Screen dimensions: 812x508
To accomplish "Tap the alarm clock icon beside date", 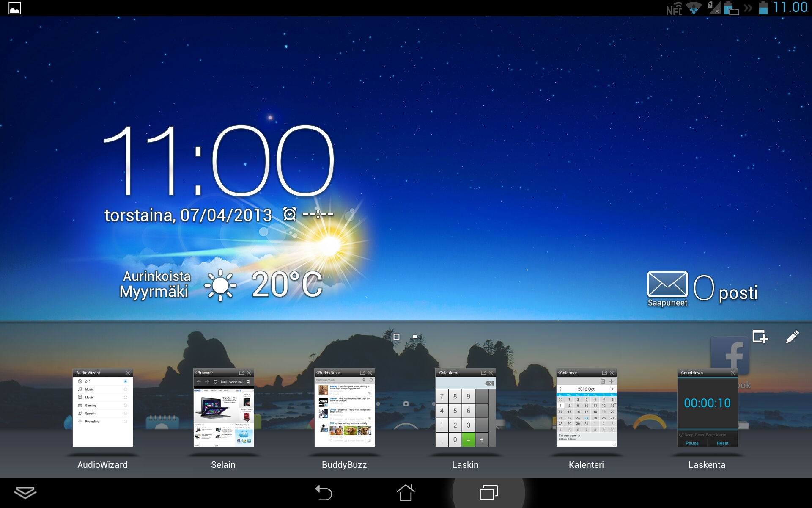I will click(x=290, y=214).
